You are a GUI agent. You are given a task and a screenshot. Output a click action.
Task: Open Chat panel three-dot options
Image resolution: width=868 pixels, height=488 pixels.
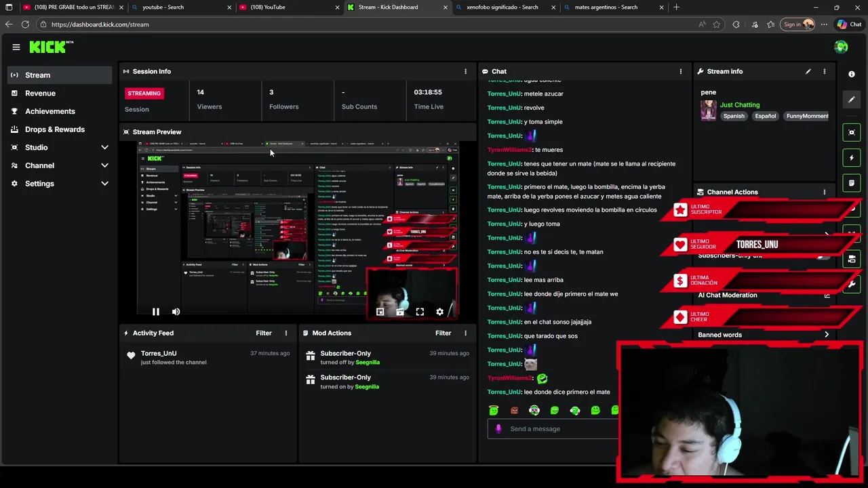click(x=681, y=71)
